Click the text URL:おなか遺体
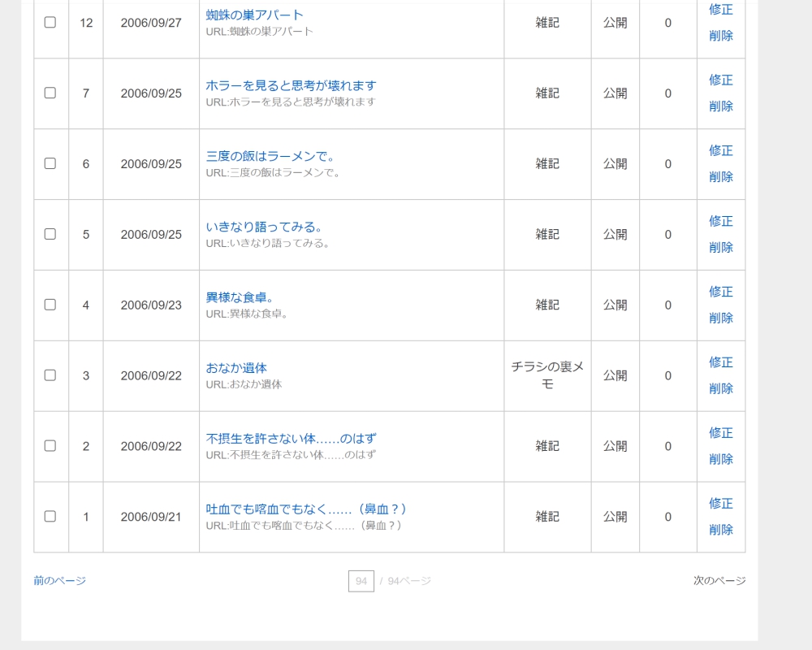 [x=244, y=384]
